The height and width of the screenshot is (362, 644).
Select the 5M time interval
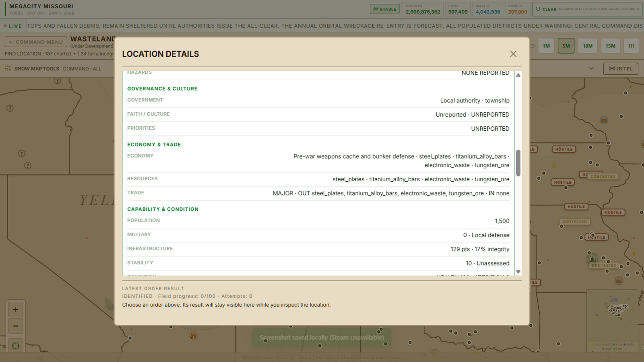click(x=566, y=46)
